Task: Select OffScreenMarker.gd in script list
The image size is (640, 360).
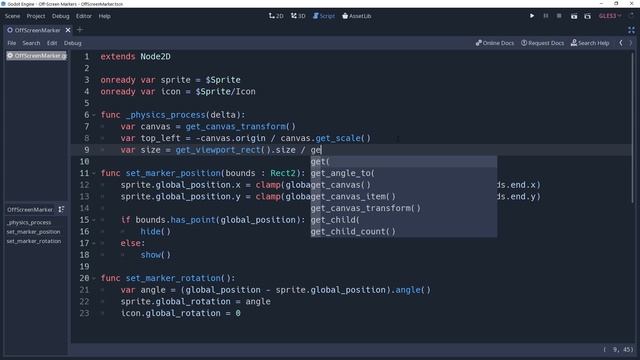Action: point(37,56)
